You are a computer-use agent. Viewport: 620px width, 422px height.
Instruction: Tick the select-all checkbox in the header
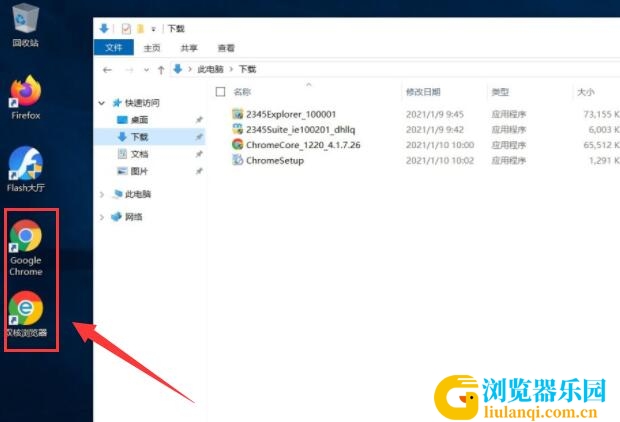[220, 92]
